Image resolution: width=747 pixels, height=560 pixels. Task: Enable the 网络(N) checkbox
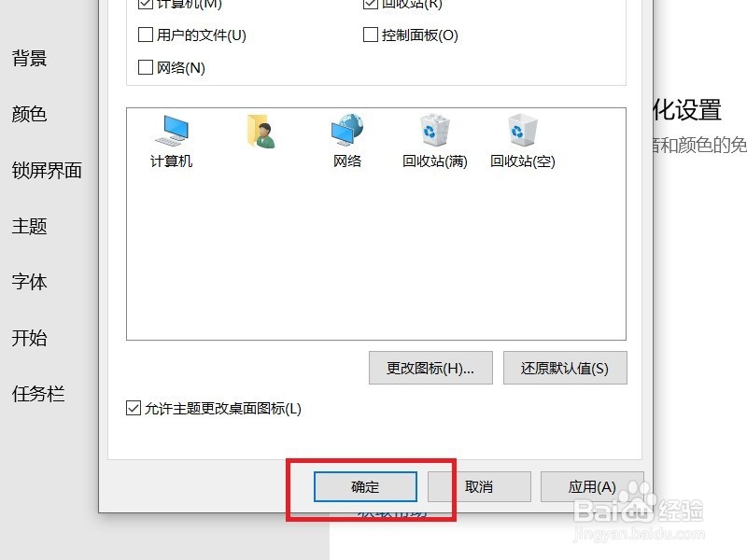(146, 67)
